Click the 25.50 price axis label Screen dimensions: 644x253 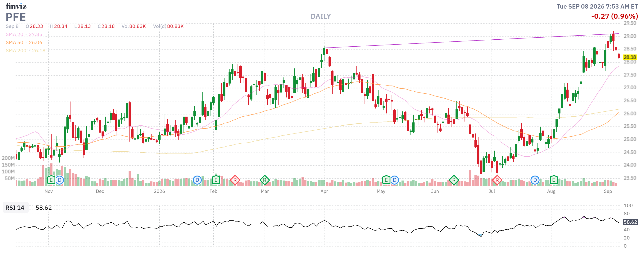[x=630, y=126]
